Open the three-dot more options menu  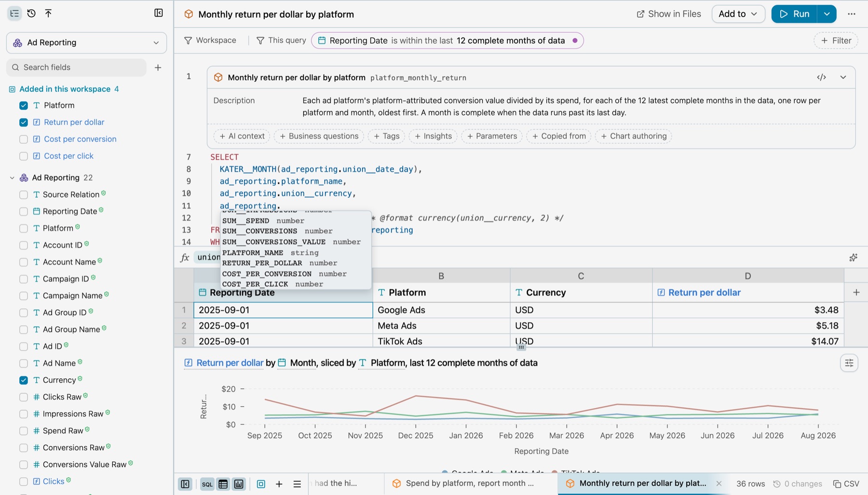click(852, 14)
